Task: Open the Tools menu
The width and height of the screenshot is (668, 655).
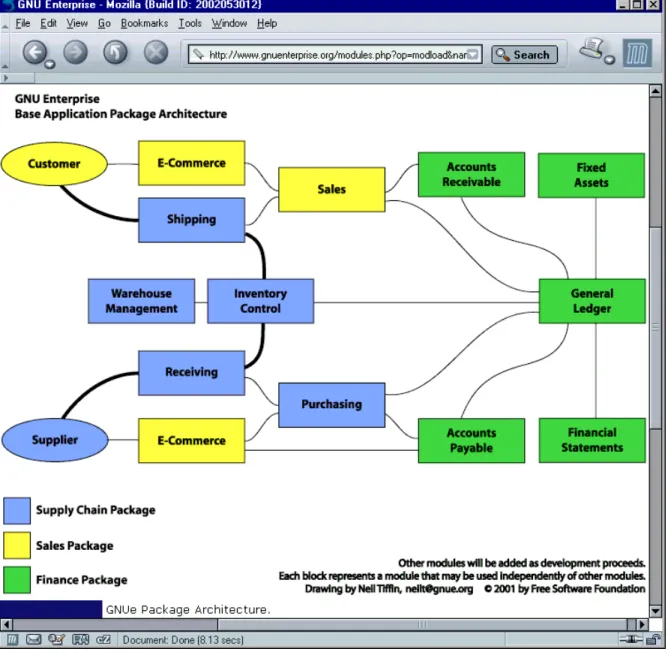Action: tap(190, 23)
